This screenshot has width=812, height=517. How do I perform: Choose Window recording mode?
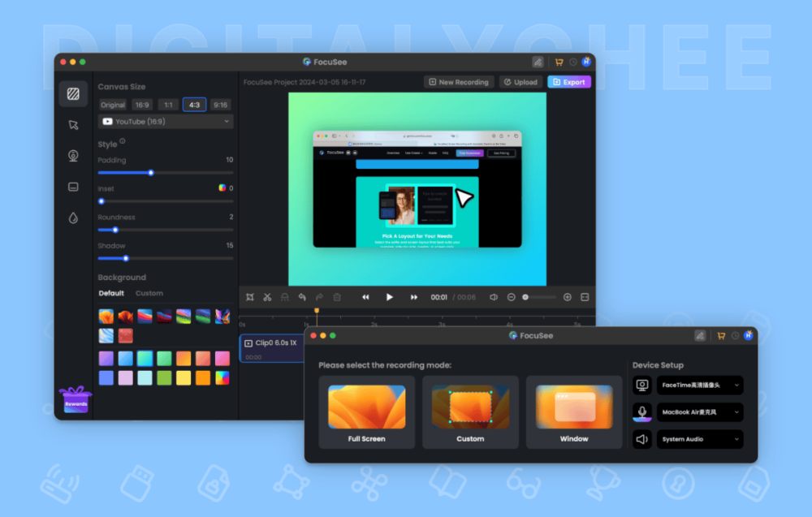(574, 412)
